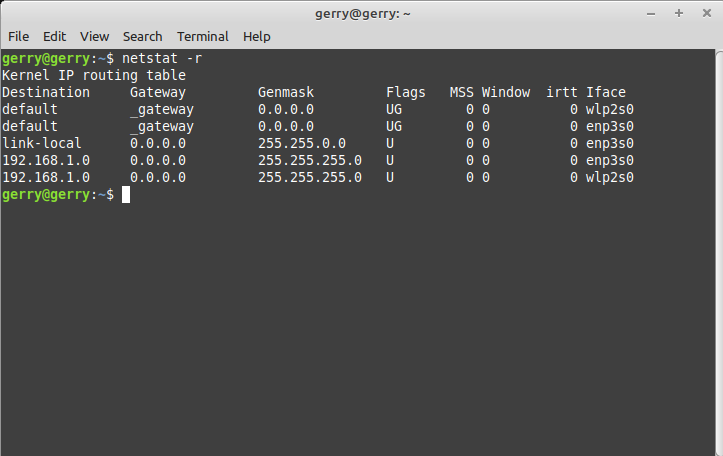Click the typed netstat -r command
723x456 pixels.
[x=162, y=59]
